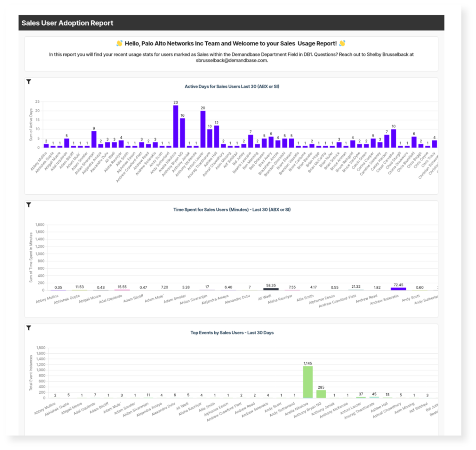
Task: Open filter on Time Spent chart
Action: [29, 205]
